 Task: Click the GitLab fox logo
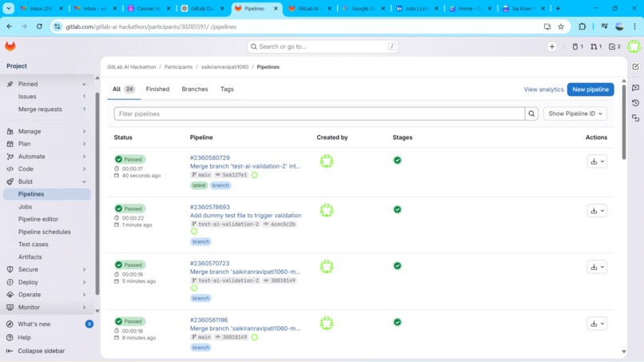tap(10, 46)
